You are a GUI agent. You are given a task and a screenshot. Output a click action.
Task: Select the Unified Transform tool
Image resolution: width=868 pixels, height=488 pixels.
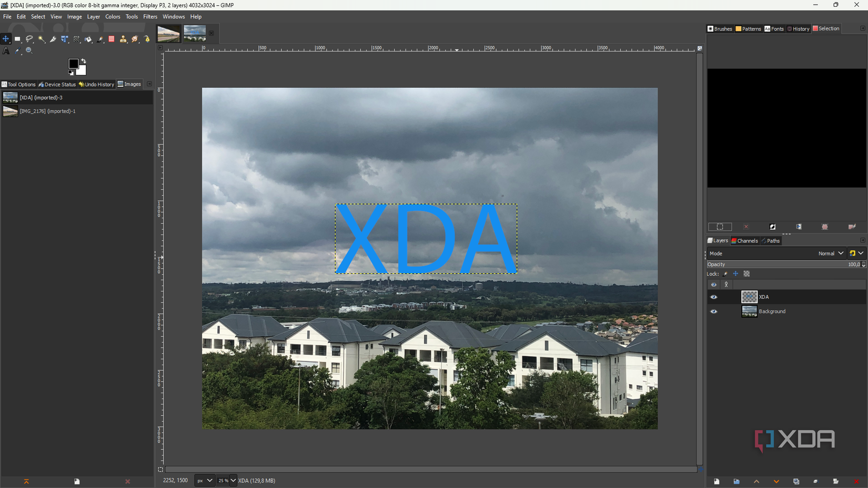(x=65, y=39)
